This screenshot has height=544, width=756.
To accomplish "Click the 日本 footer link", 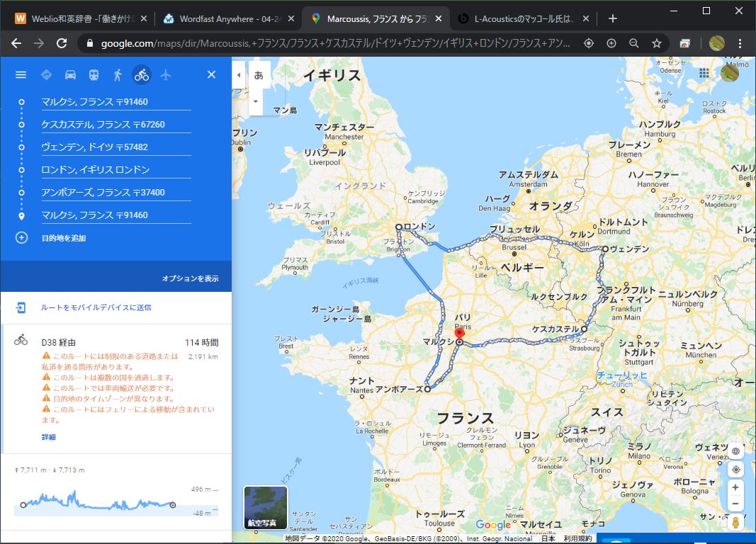I will click(548, 539).
